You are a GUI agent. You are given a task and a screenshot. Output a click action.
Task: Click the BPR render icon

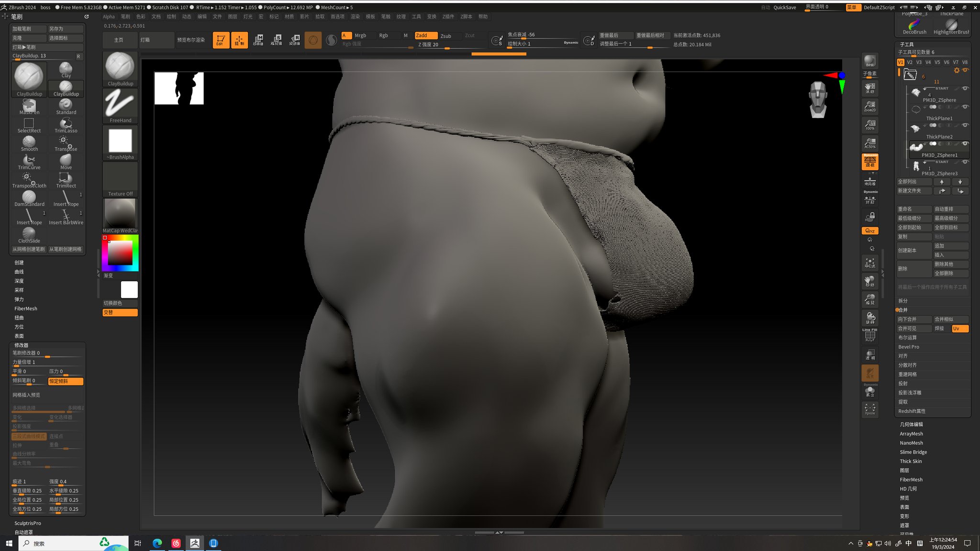869,61
